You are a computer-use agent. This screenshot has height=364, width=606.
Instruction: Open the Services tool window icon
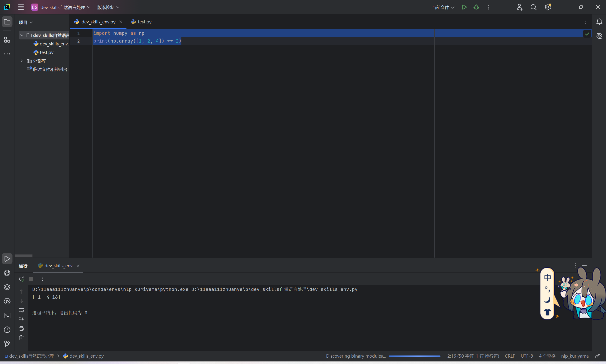[7, 301]
